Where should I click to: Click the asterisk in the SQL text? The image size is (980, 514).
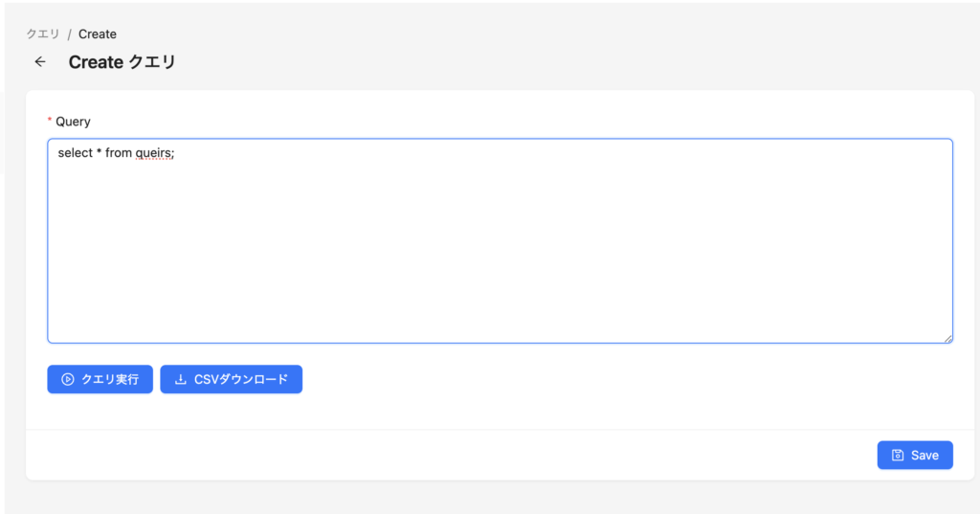tap(99, 152)
